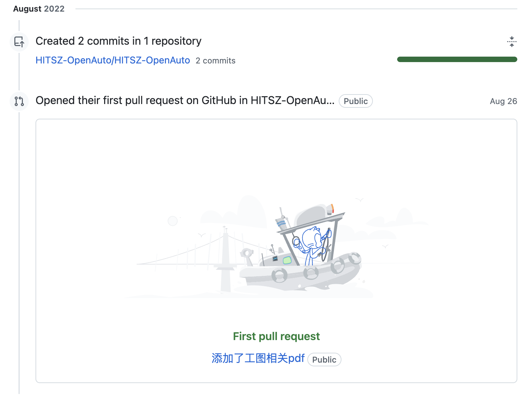Click the "Opened their first pull request" heading
This screenshot has width=532, height=395.
tap(185, 101)
